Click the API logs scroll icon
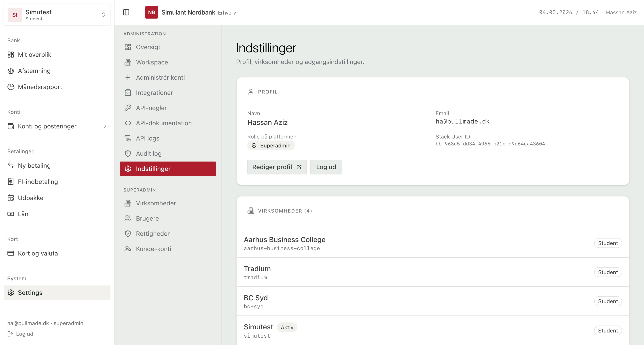644x345 pixels. pyautogui.click(x=128, y=138)
